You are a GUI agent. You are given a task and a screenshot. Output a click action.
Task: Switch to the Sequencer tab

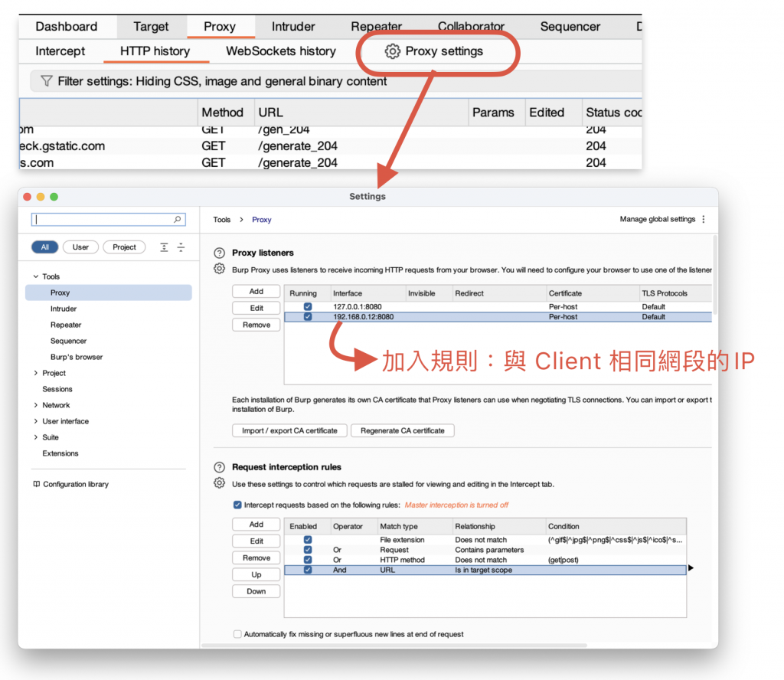pos(570,27)
